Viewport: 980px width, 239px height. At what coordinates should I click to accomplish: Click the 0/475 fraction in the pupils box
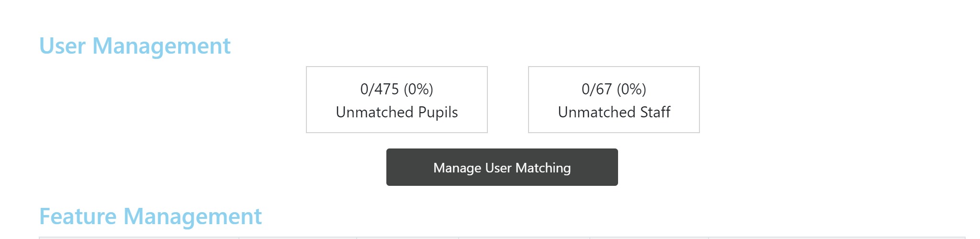tap(379, 89)
